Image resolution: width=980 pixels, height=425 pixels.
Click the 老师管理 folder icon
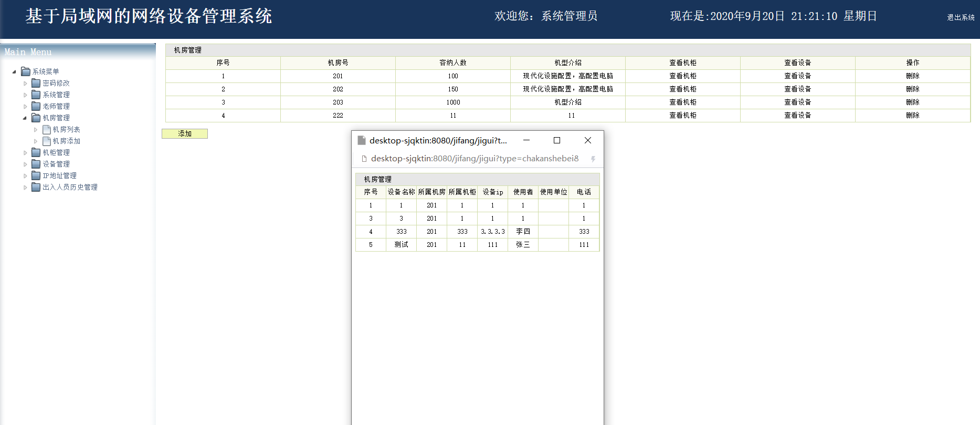[36, 106]
